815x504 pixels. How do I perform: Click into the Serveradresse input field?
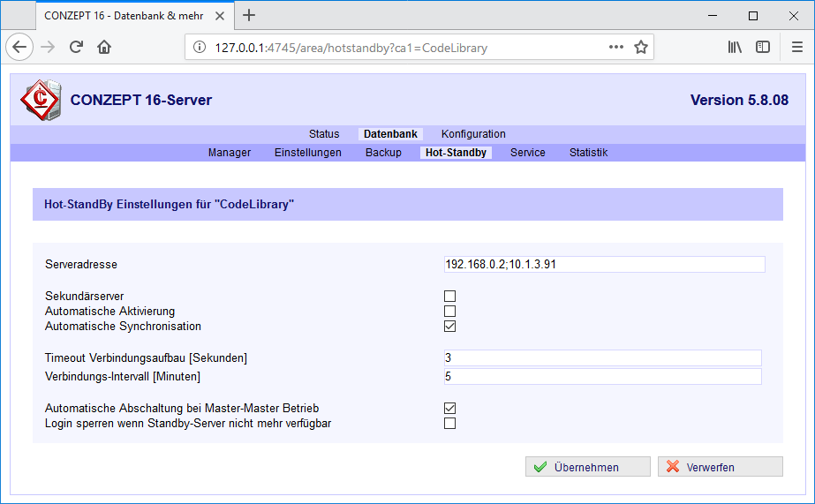604,265
